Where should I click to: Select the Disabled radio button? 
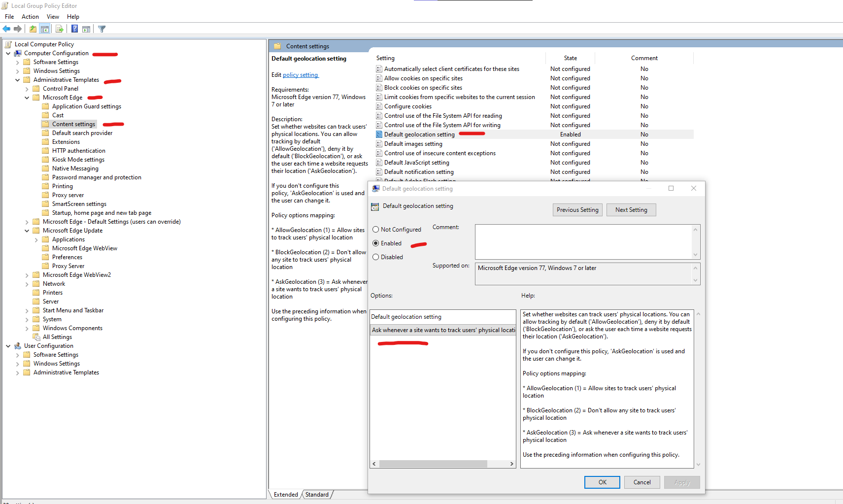[x=375, y=257]
